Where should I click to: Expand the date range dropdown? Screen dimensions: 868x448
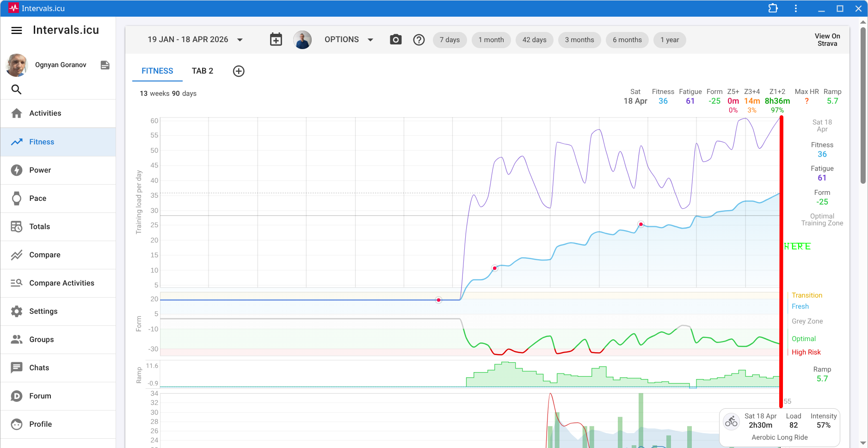(240, 40)
